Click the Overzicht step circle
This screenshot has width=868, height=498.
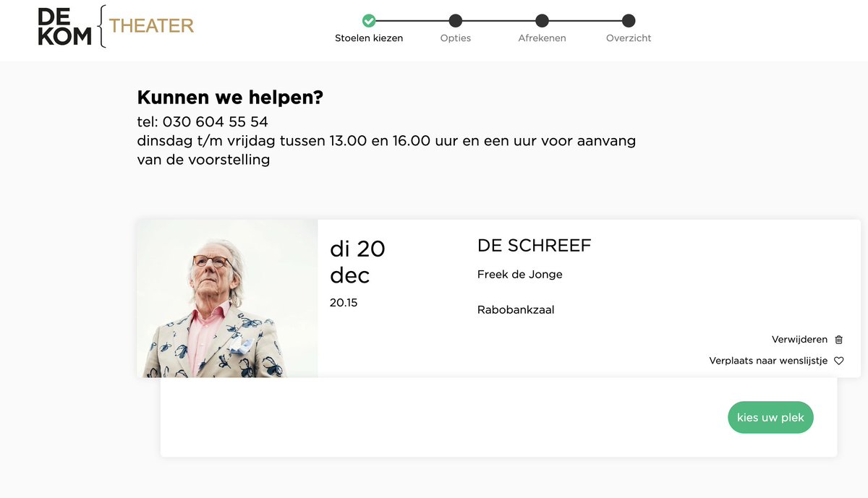point(629,21)
